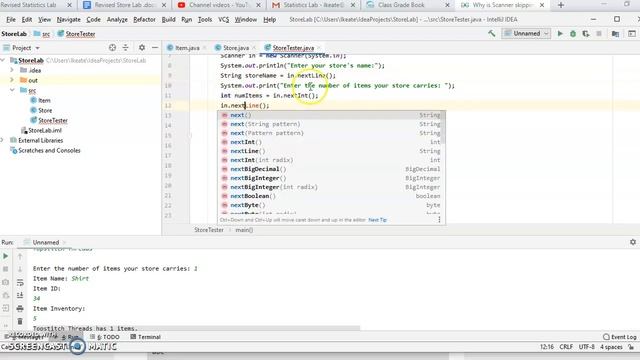
Task: Rerun program with Run panel play icon
Action: pos(5,256)
